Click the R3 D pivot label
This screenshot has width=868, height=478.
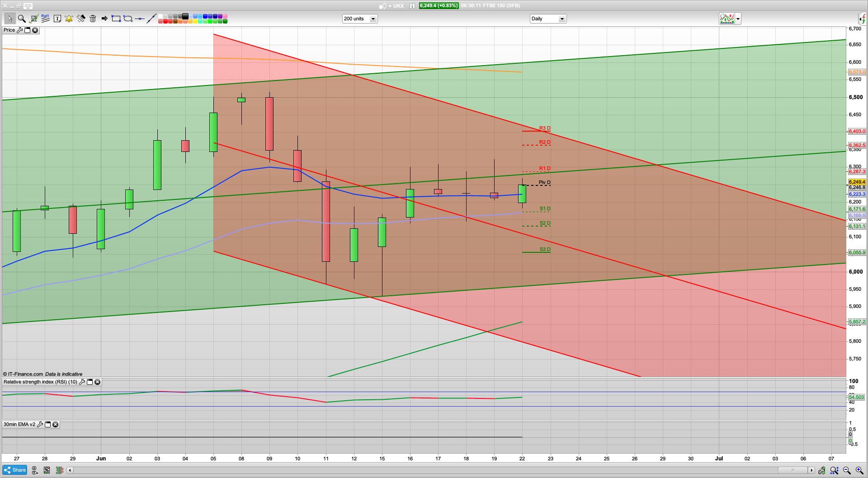pos(545,128)
